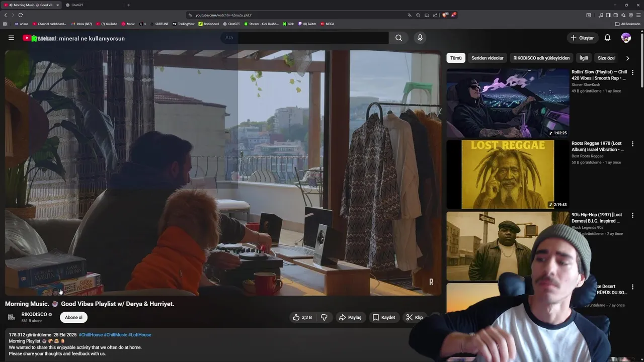The image size is (644, 362).
Task: Open the browser main hamburger menu
Action: 638,15
